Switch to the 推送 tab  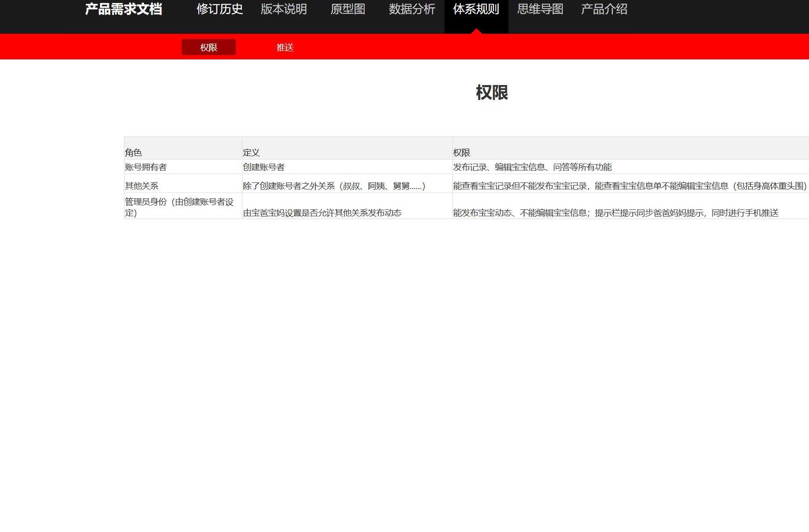[x=285, y=47]
